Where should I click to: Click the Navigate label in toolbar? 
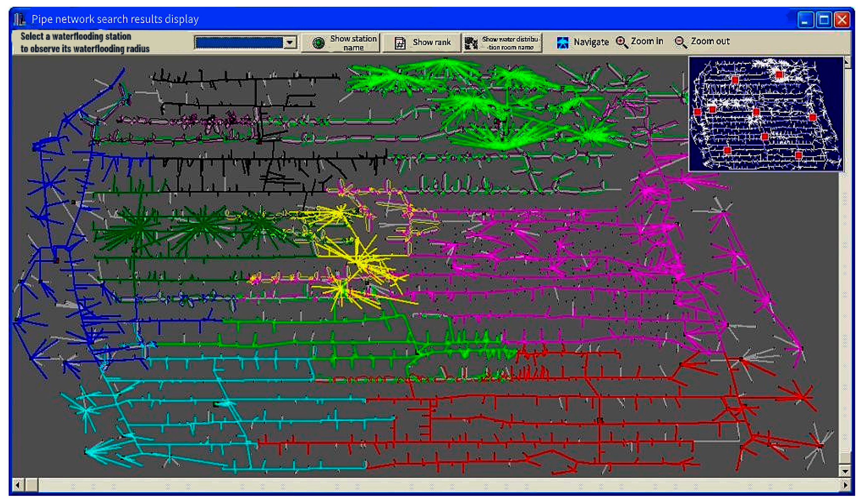(591, 42)
